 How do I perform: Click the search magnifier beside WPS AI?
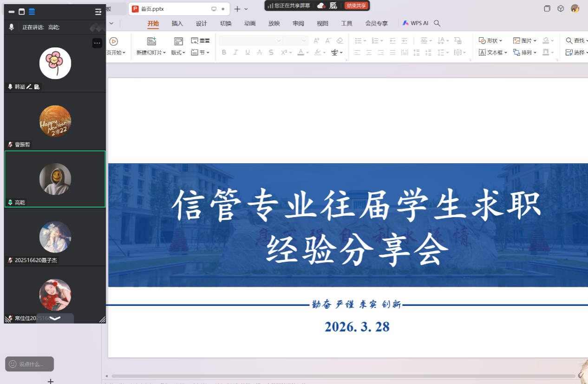tap(437, 23)
